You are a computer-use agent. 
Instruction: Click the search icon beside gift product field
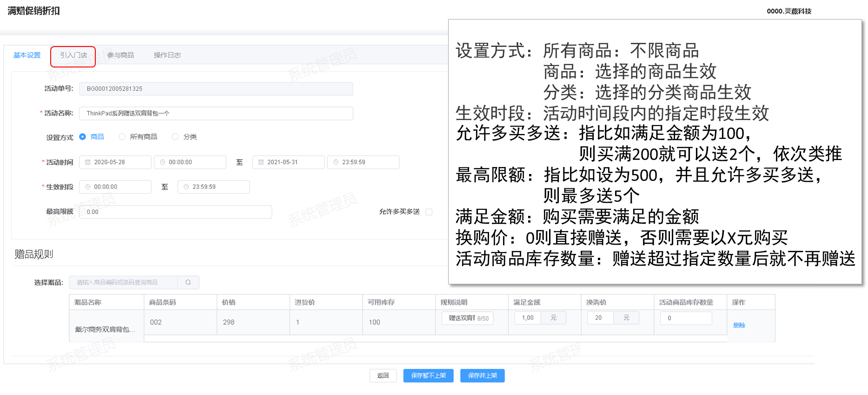pyautogui.click(x=188, y=282)
